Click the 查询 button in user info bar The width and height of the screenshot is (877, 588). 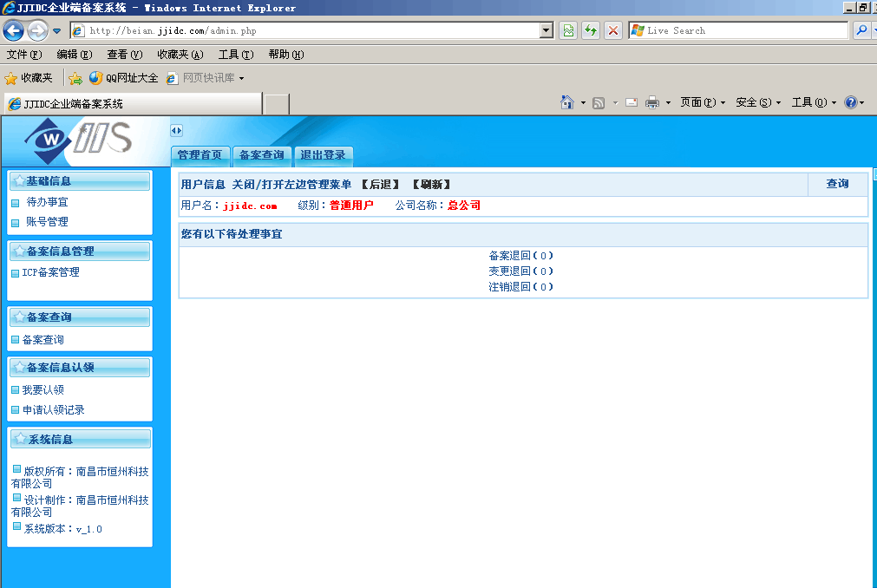[837, 184]
